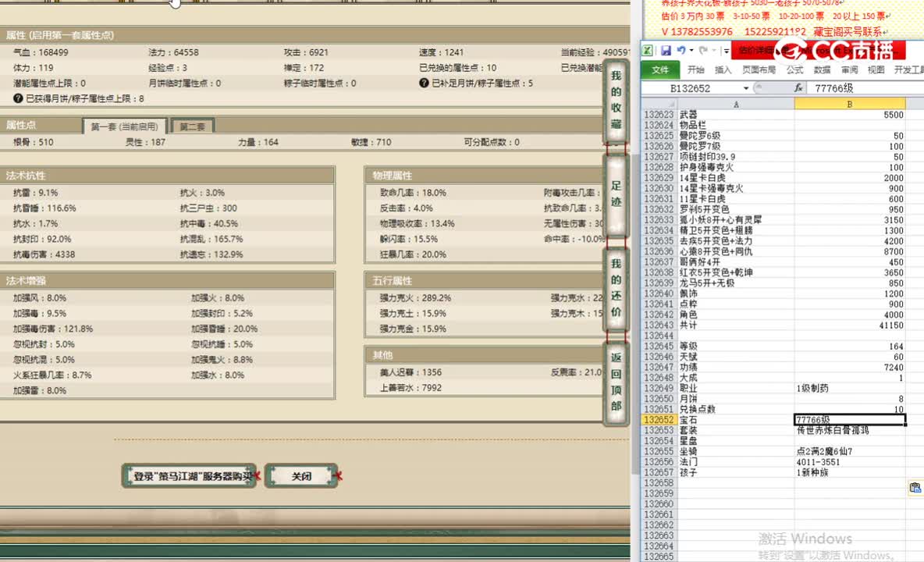Switch to the 插入 ribbon tab
This screenshot has height=562, width=924.
pyautogui.click(x=723, y=69)
